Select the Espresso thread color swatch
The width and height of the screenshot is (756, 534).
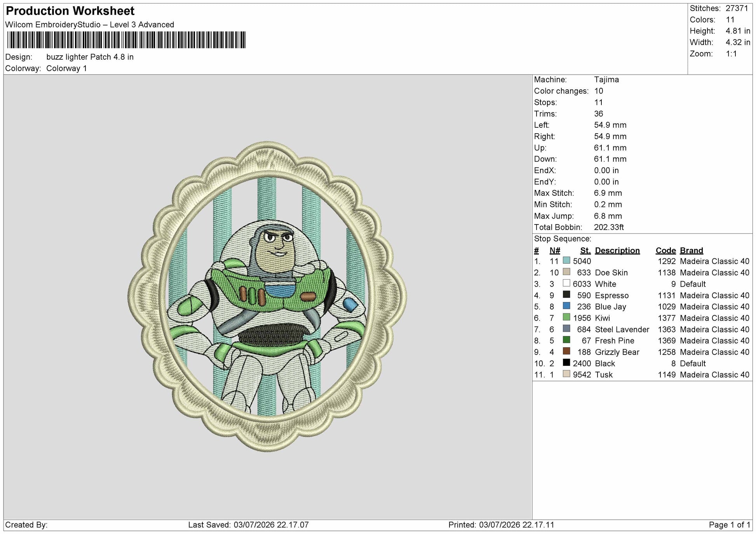pos(566,295)
